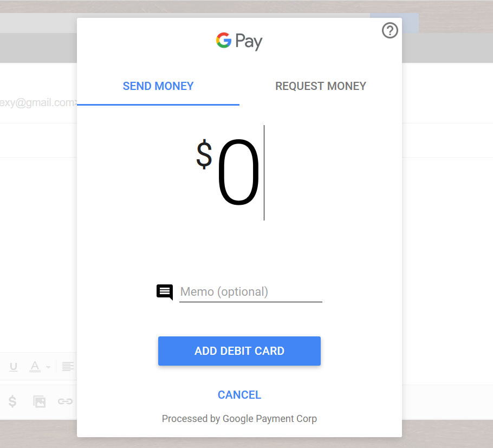Click the dollar sign before the amount

(x=204, y=154)
